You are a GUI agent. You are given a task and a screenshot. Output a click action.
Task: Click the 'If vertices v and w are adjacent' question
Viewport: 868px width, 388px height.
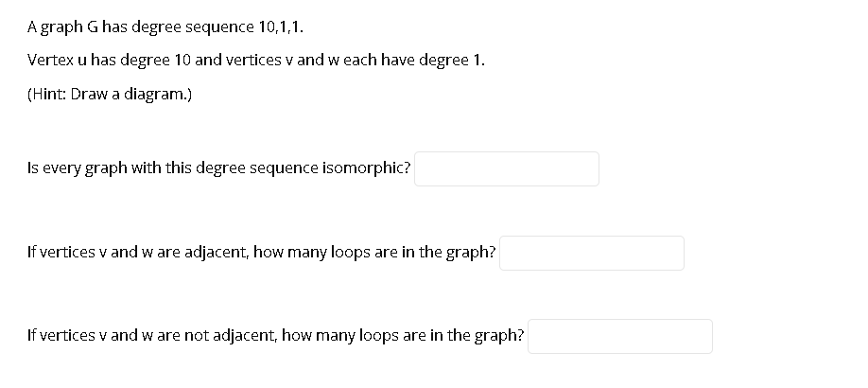(x=261, y=252)
